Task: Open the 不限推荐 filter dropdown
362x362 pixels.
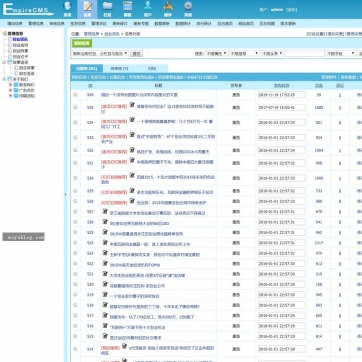Action: 244,53
